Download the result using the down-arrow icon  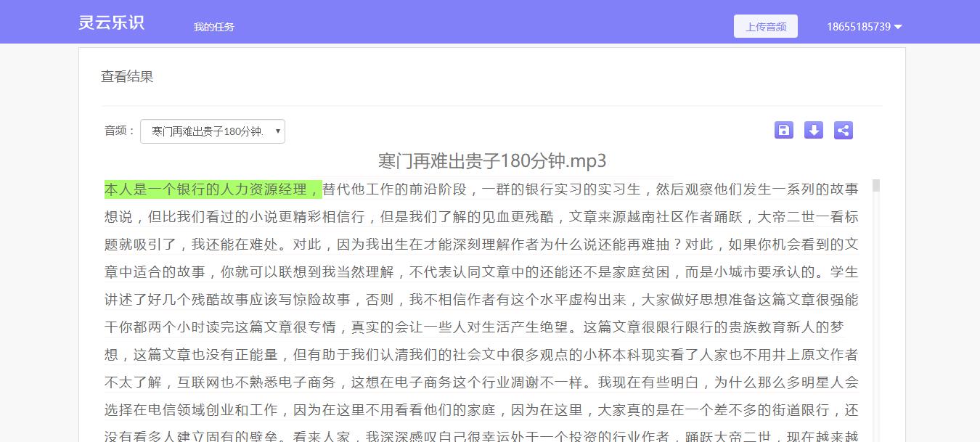point(813,130)
